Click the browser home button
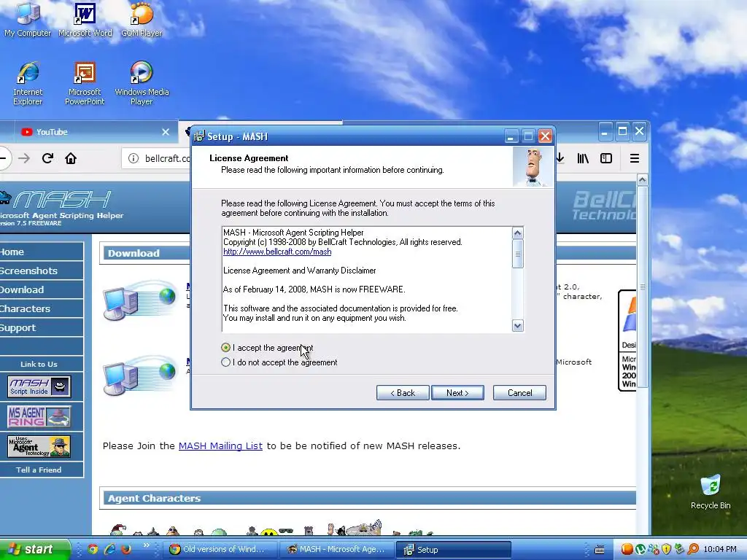Image resolution: width=747 pixels, height=560 pixels. pyautogui.click(x=71, y=158)
